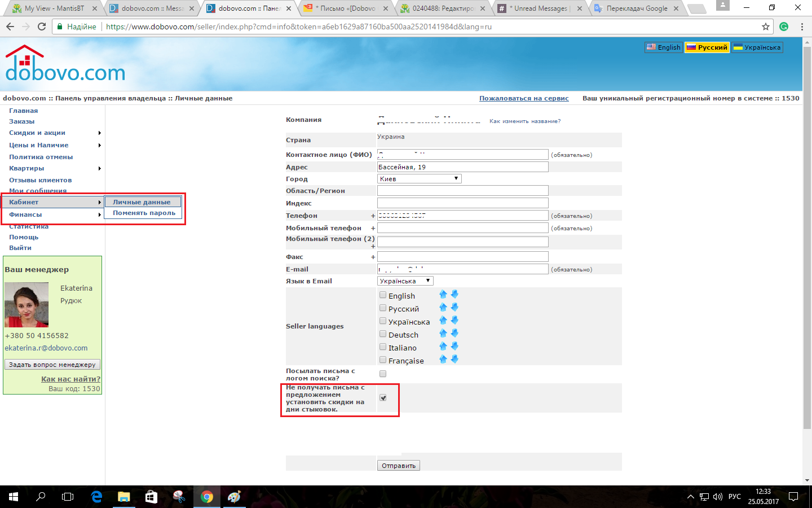Viewport: 812px width, 508px height.
Task: Switch site language to English
Action: [x=664, y=47]
